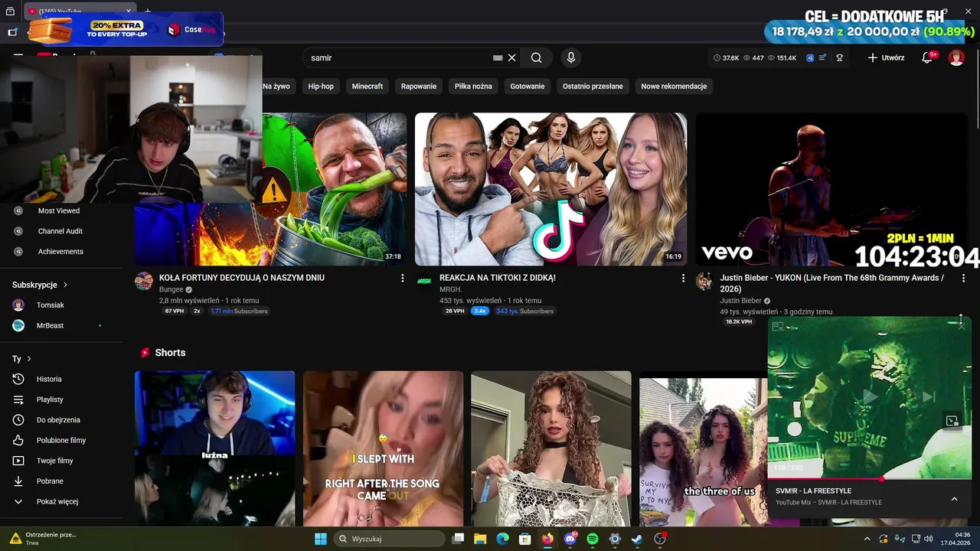
Task: Open the list icon in stats bar
Action: pos(822,57)
